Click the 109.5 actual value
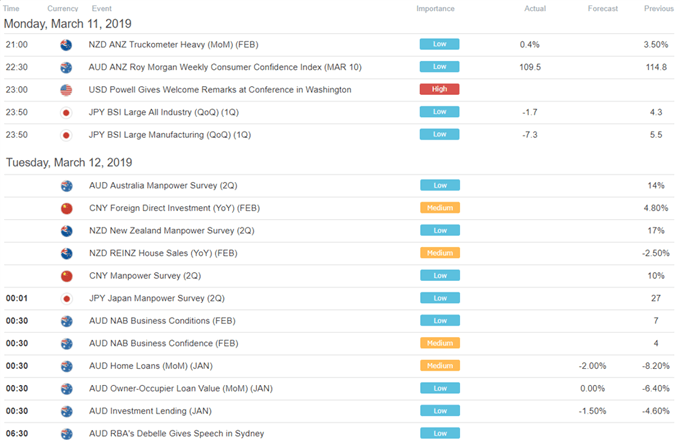The height and width of the screenshot is (440, 680). pyautogui.click(x=530, y=67)
